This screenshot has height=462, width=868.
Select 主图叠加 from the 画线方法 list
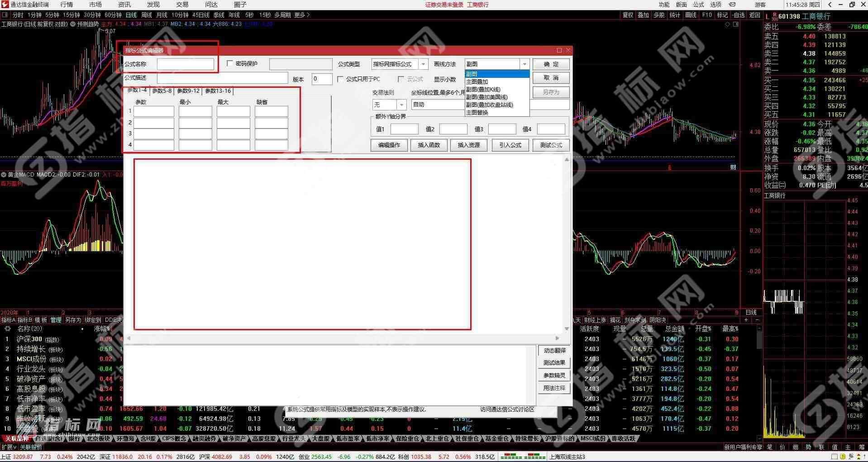(477, 82)
